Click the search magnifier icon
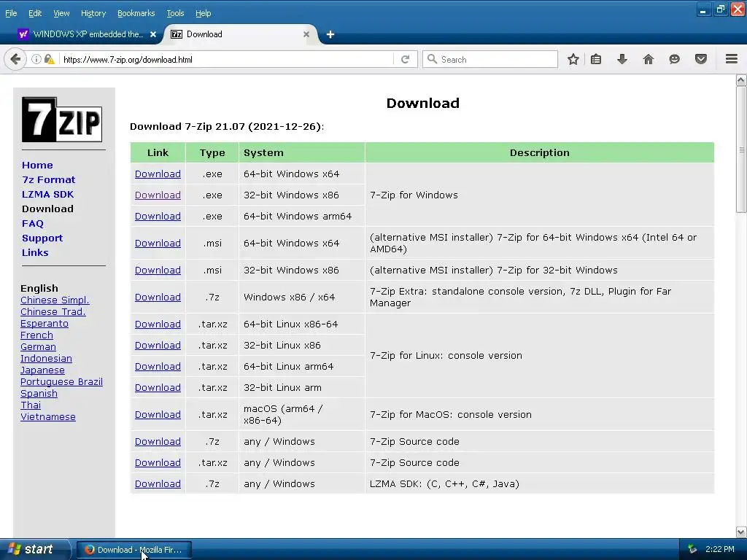Screen dimensions: 747x560 [x=432, y=59]
